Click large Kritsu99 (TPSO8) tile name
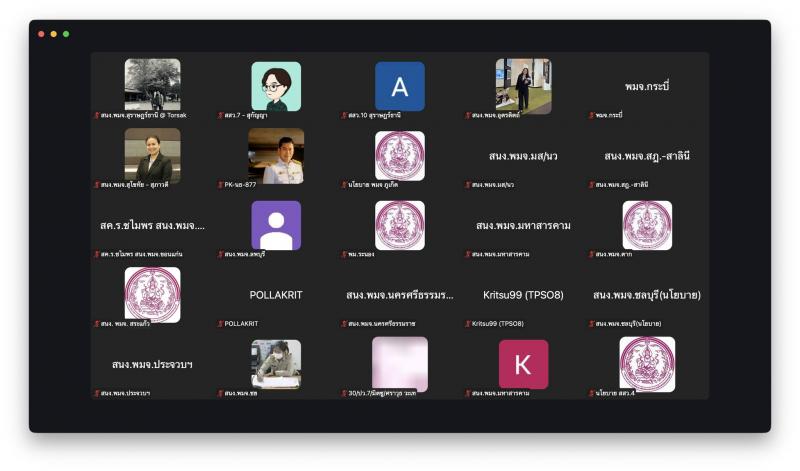This screenshot has width=800, height=471. (523, 295)
